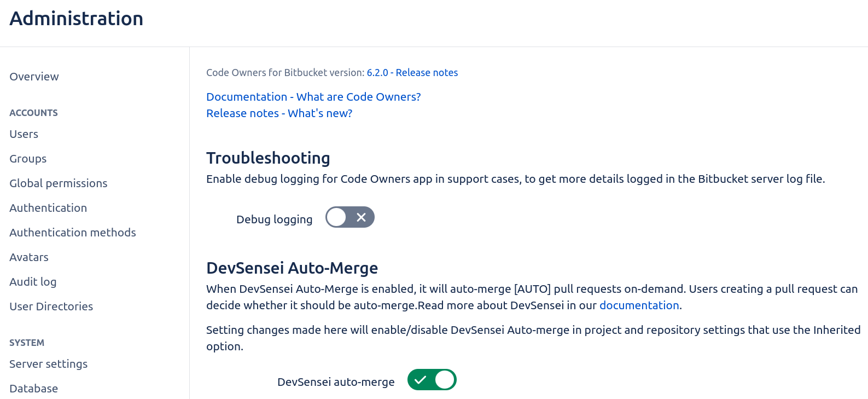Image resolution: width=868 pixels, height=399 pixels.
Task: Navigate to Authentication settings
Action: [x=48, y=208]
